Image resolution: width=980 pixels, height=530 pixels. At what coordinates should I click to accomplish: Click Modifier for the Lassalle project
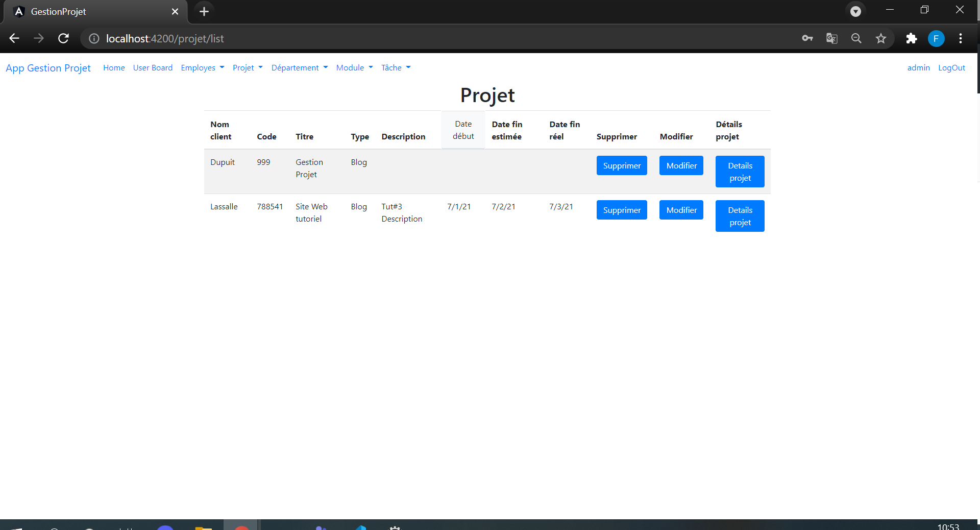click(681, 210)
